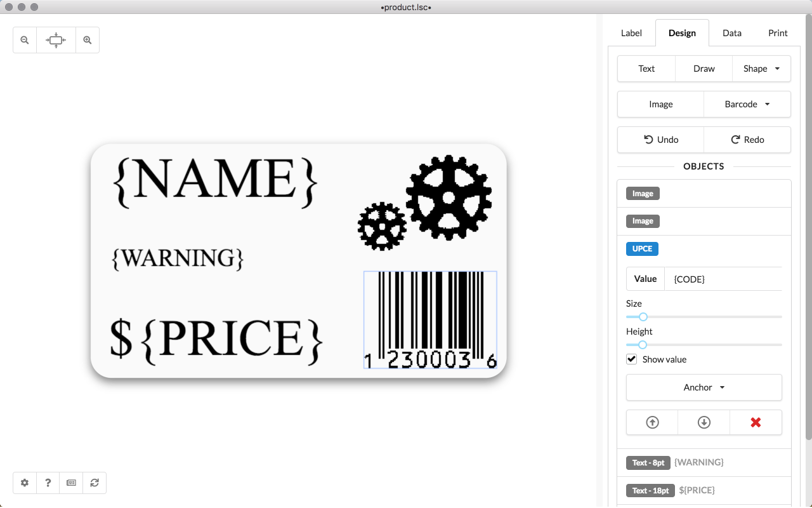Zoom out the label canvas
The image size is (812, 508).
pos(25,40)
